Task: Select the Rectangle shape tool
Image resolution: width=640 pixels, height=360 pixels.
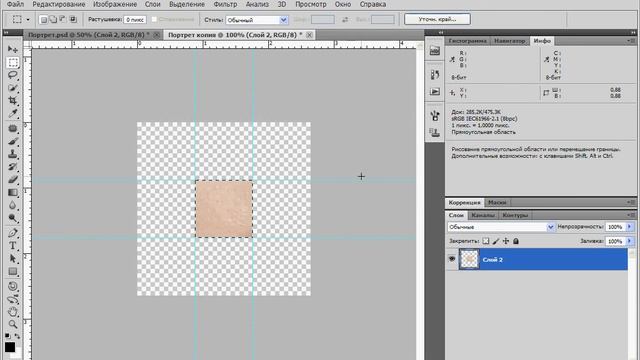Action: (x=13, y=271)
